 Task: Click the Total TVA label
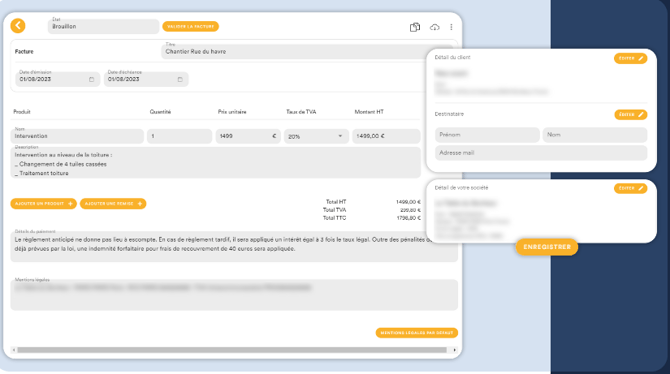335,210
